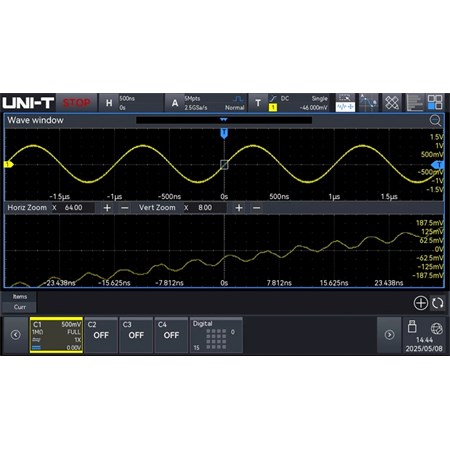Open the measurement cursor waveform icon
450x450 pixels.
click(x=368, y=103)
